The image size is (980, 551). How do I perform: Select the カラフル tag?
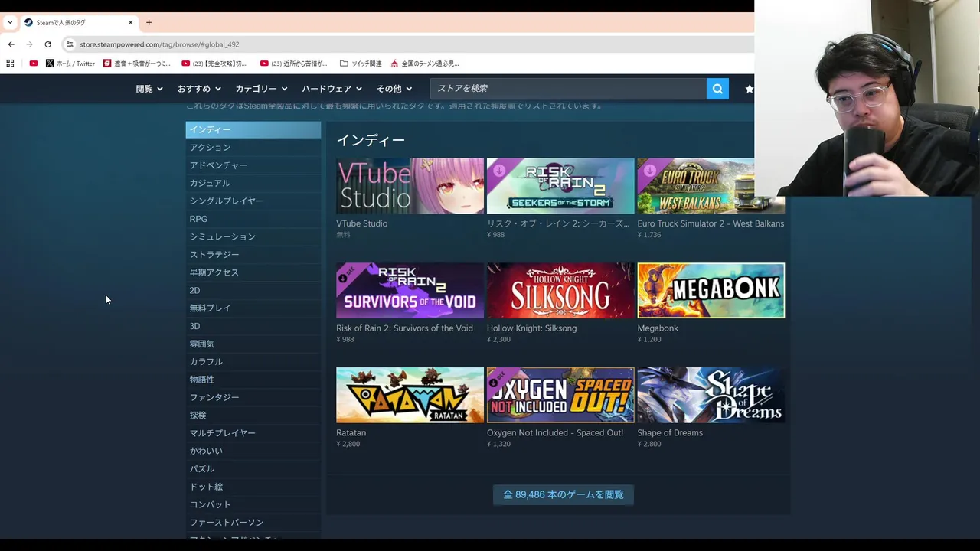coord(253,361)
